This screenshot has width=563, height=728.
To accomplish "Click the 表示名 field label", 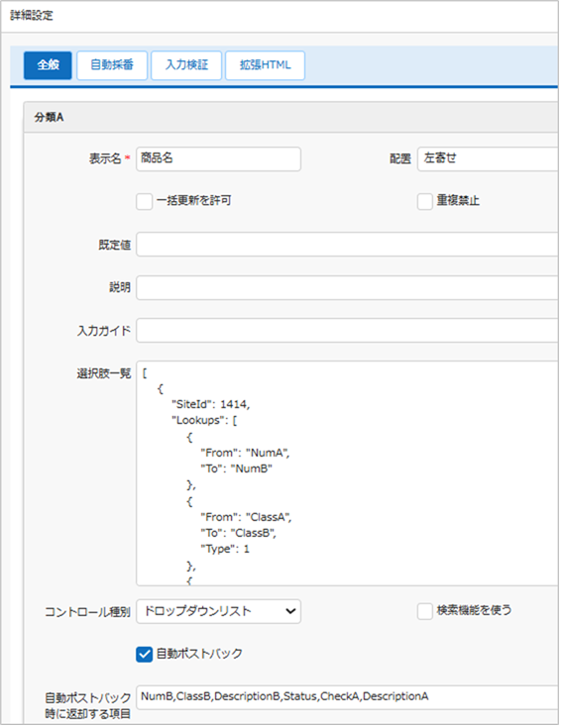I will (105, 158).
